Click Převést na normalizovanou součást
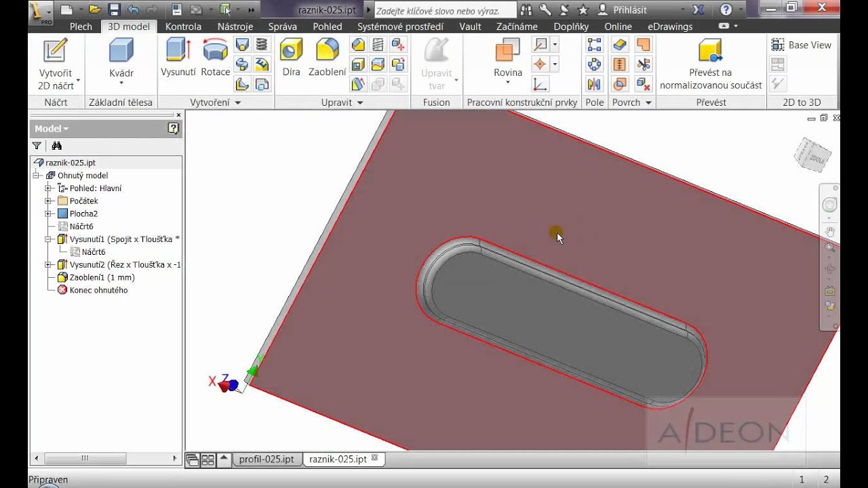 click(x=711, y=65)
